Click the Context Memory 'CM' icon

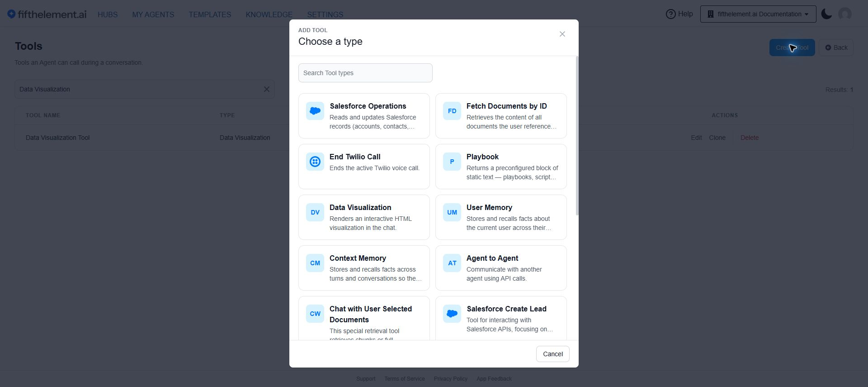pyautogui.click(x=315, y=263)
